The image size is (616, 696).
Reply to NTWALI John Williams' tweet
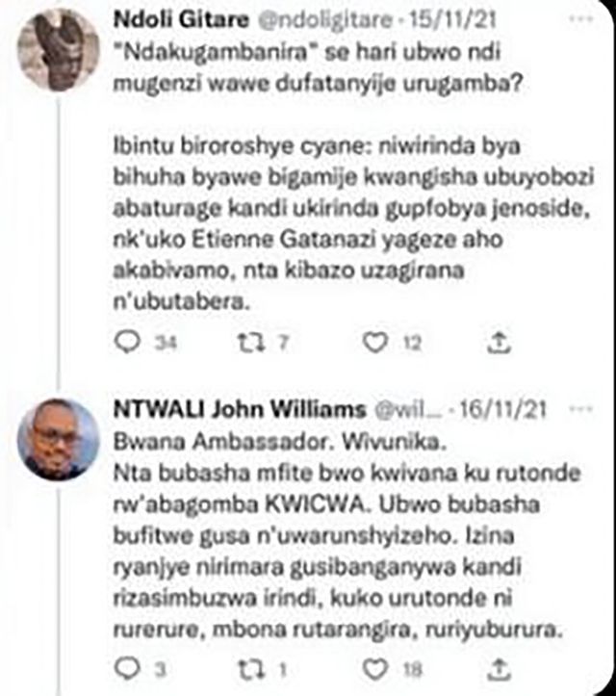pos(127,669)
